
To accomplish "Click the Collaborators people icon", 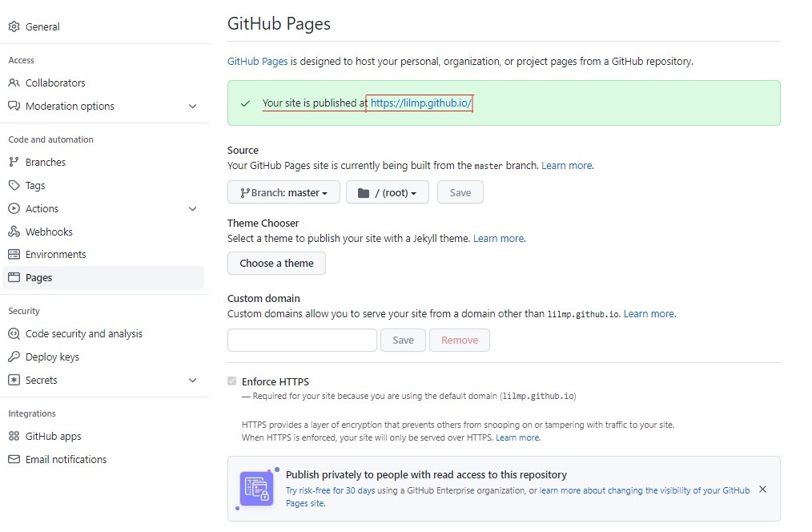I will pos(14,83).
